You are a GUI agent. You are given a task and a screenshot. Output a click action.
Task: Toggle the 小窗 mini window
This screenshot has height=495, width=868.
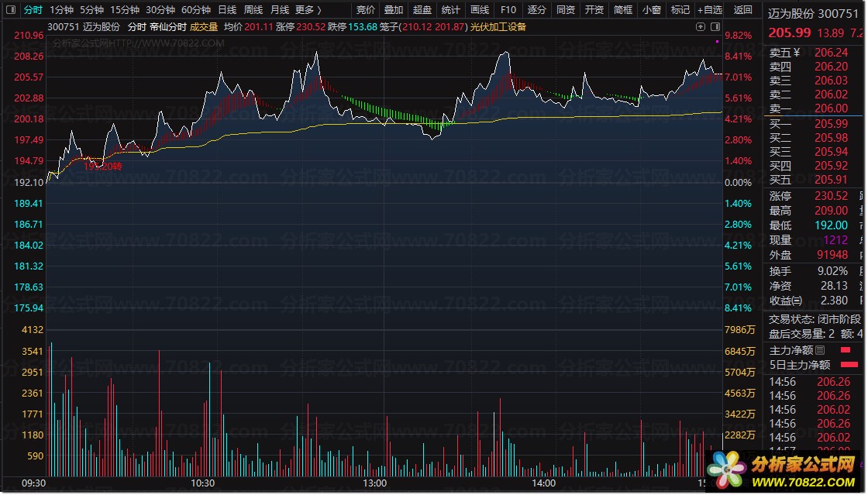coord(652,10)
